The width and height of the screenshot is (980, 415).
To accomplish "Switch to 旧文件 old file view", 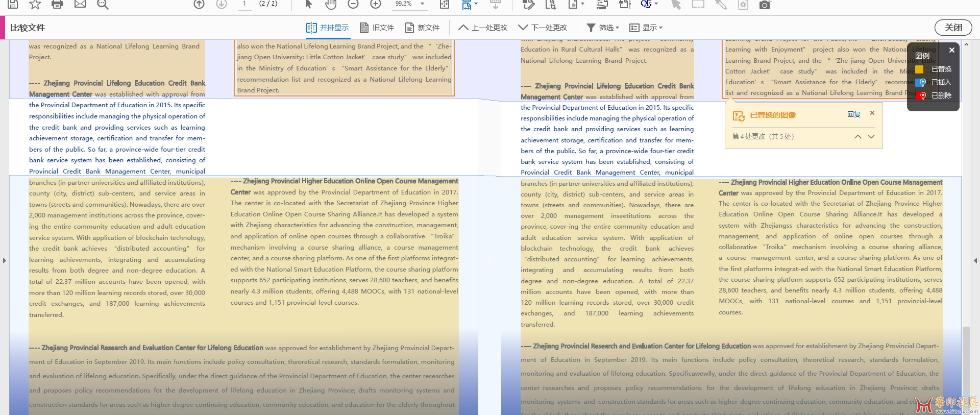I will click(377, 28).
